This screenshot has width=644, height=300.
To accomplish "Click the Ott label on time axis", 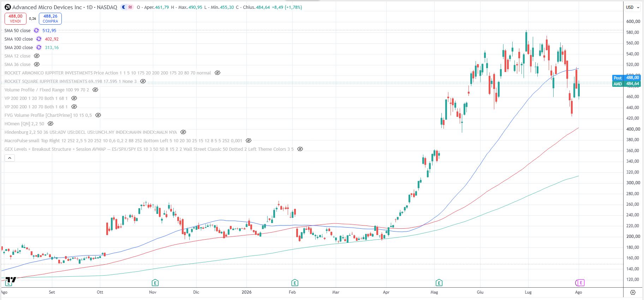I will [x=100, y=292].
